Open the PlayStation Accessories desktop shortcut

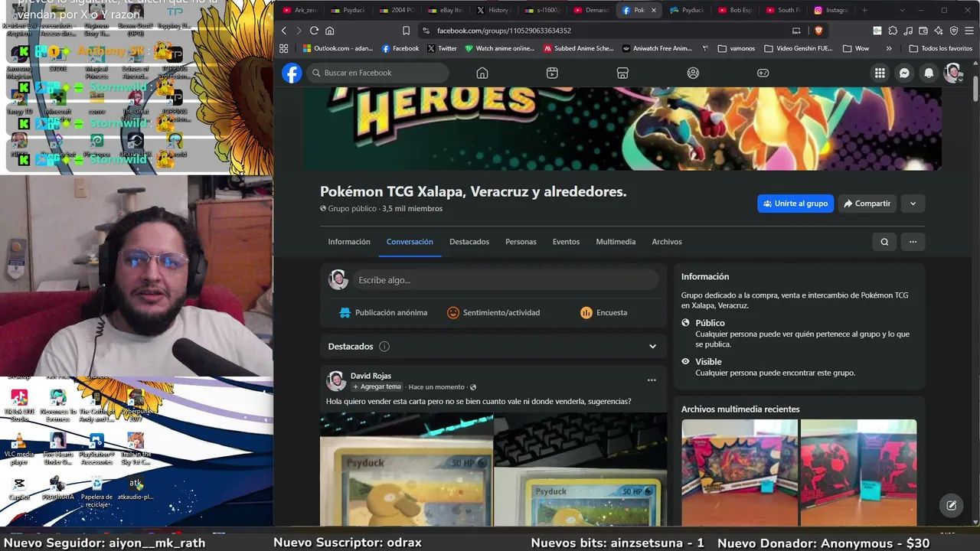97,449
